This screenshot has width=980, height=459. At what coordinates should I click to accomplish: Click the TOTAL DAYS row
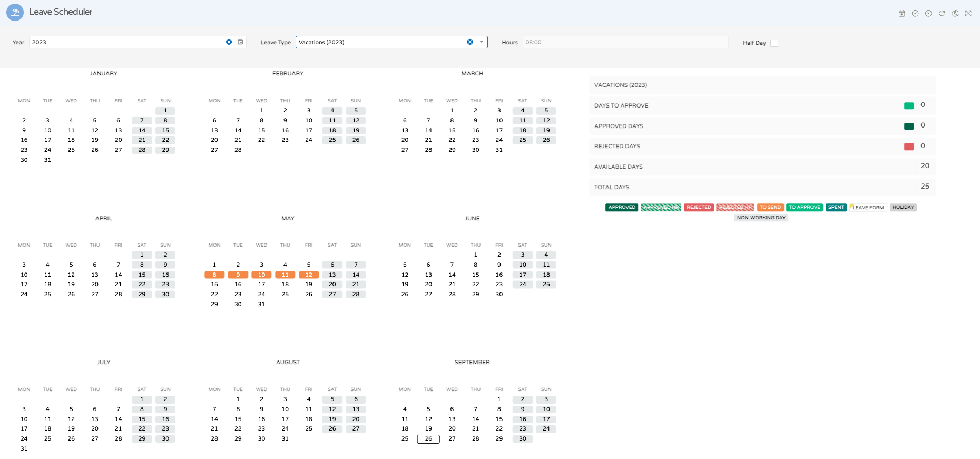tap(762, 187)
